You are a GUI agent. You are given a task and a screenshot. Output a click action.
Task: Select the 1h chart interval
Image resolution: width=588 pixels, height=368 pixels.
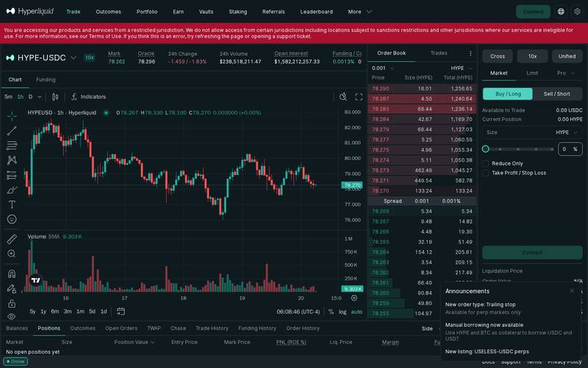tap(21, 97)
